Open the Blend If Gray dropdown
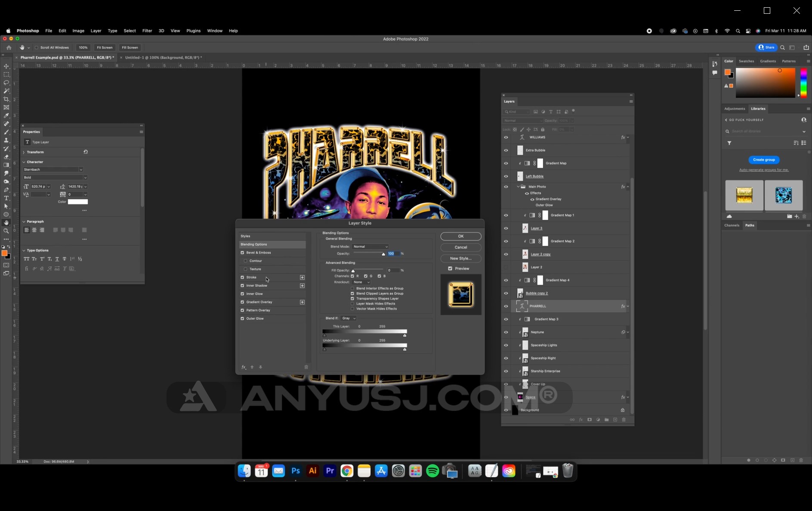The height and width of the screenshot is (511, 812). pyautogui.click(x=348, y=318)
